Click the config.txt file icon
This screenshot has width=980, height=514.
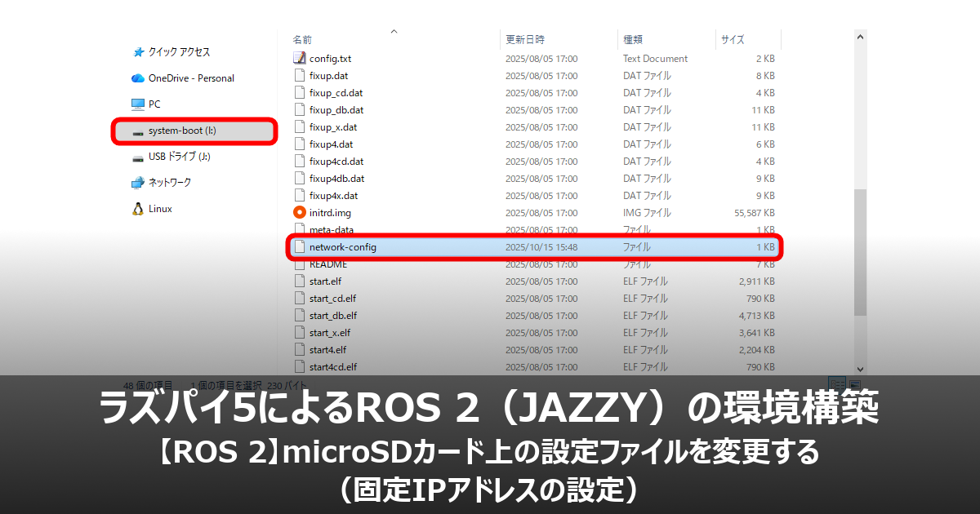pyautogui.click(x=301, y=59)
